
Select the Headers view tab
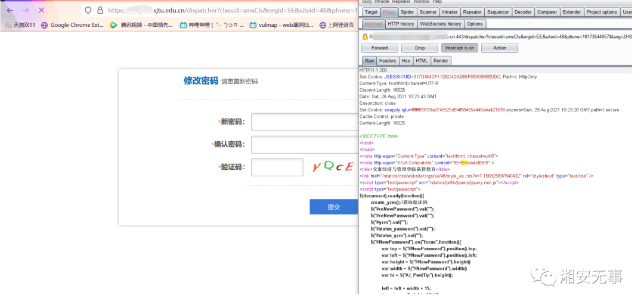coord(388,61)
